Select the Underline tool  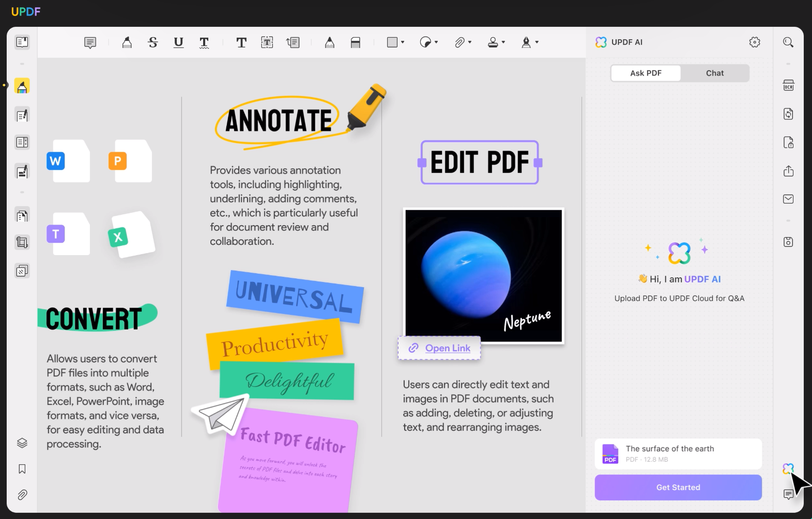click(x=178, y=42)
